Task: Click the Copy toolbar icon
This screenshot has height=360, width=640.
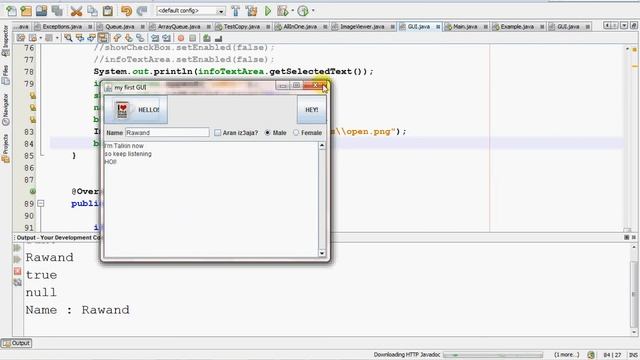Action: point(92,11)
